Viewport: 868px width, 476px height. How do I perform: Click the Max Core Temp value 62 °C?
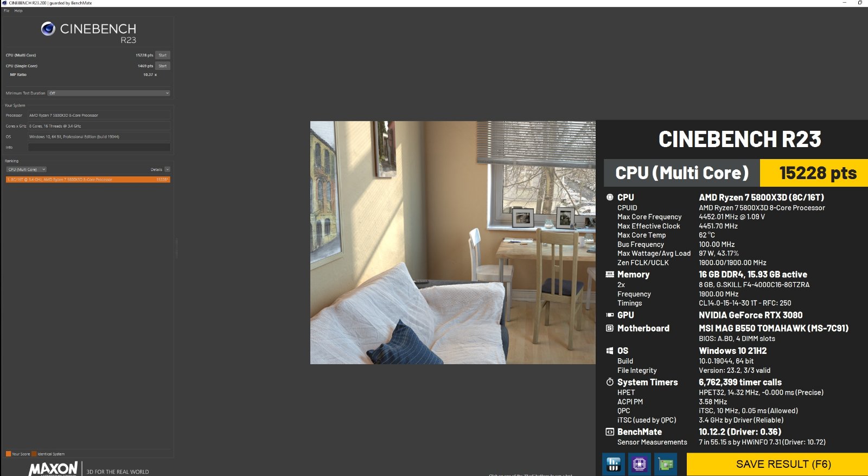point(707,236)
